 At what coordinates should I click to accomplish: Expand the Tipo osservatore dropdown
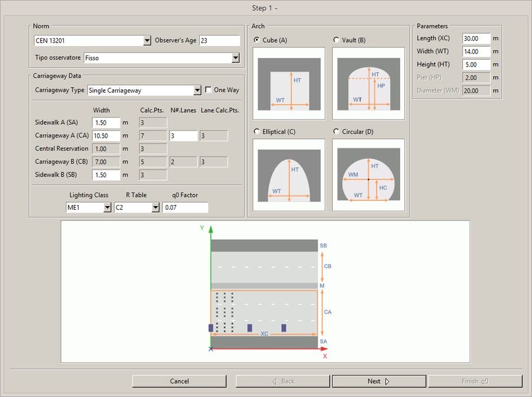235,58
